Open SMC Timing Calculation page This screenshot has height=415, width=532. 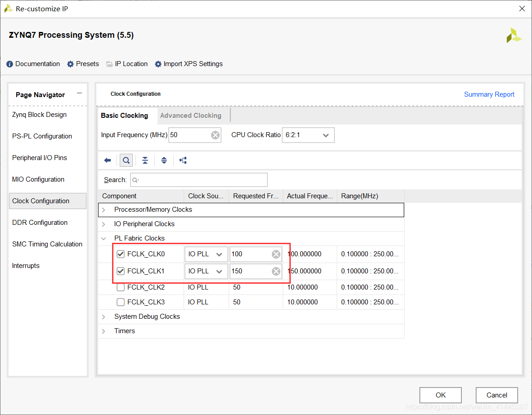[47, 245]
